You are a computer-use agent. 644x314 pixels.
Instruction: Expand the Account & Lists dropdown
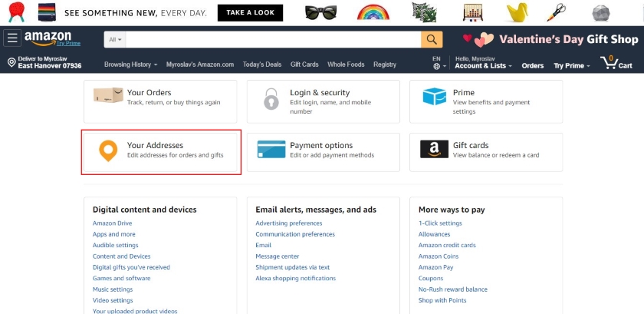coord(483,66)
